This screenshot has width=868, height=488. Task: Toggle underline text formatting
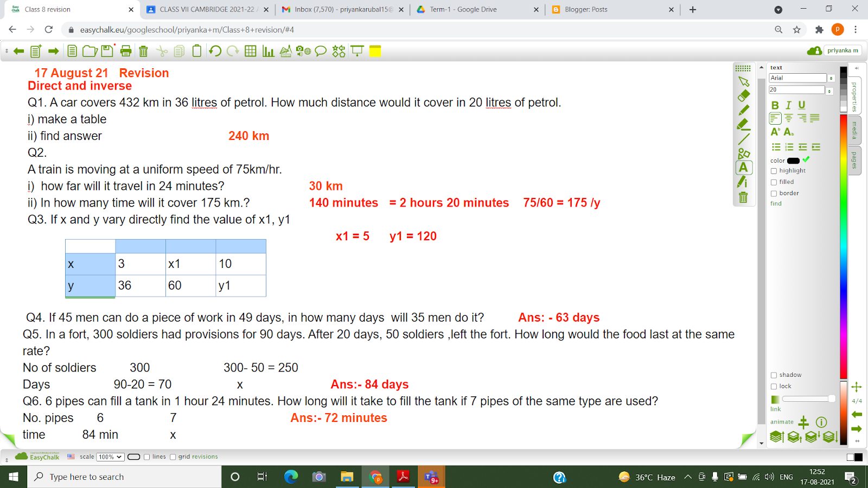click(801, 105)
